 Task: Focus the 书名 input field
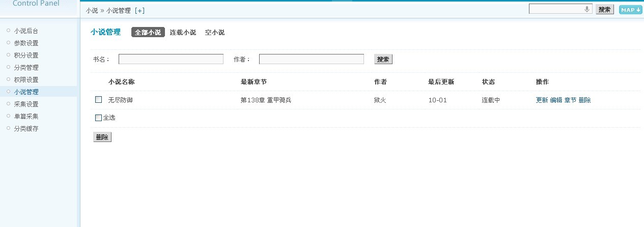point(171,59)
